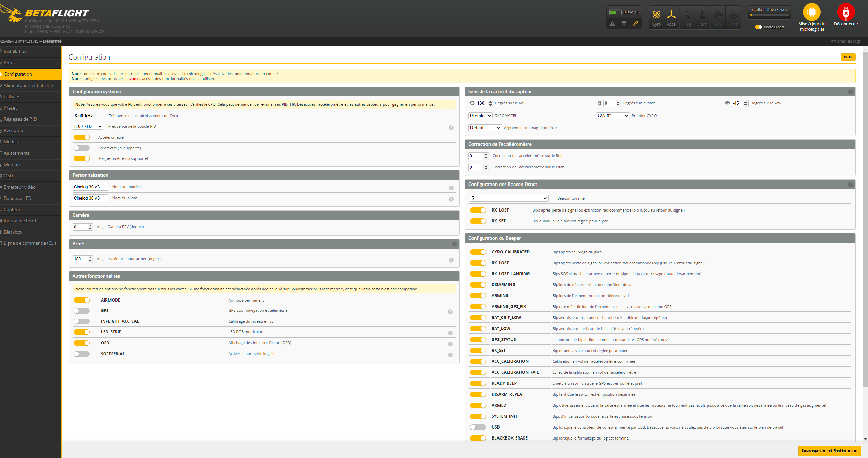Click the battery voltage indicator icon
This screenshot has height=458, width=868.
tap(615, 12)
